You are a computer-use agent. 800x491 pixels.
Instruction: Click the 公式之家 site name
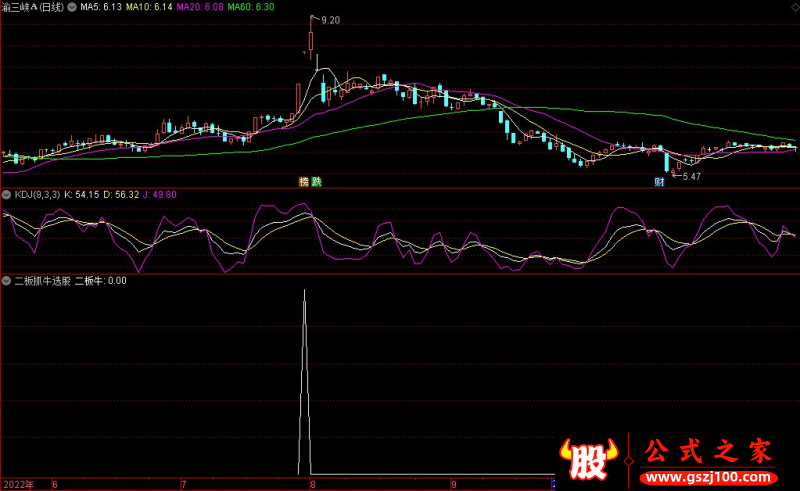(x=707, y=451)
